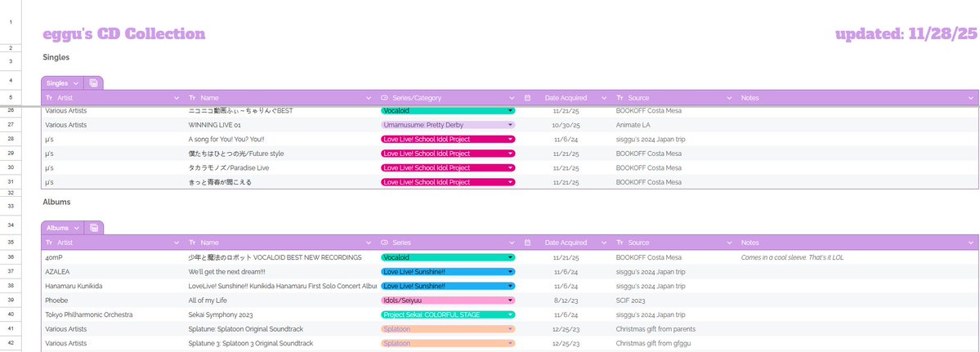
Task: Open Love Live chip for きっと青春が聞こえる row
Action: (x=448, y=182)
